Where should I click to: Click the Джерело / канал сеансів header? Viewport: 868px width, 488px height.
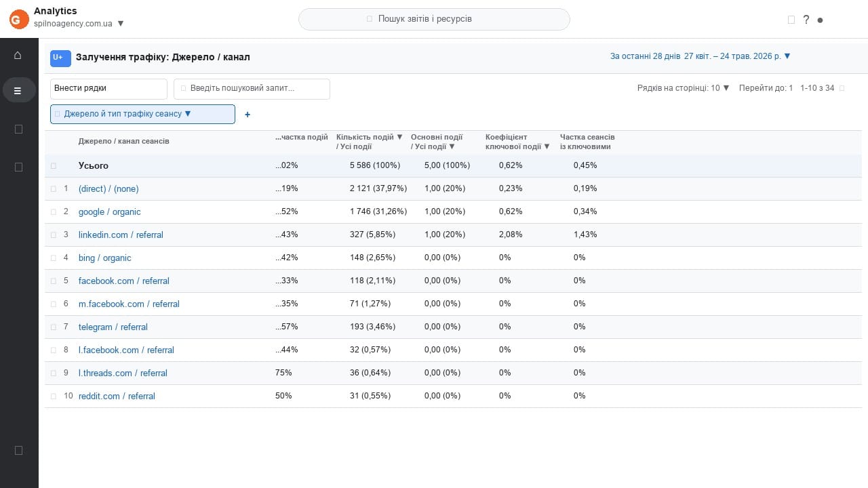coord(124,141)
